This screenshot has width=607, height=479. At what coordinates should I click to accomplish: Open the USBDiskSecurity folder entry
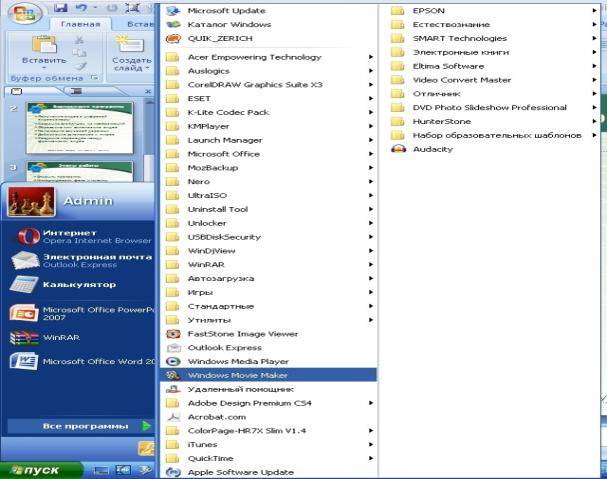(x=268, y=237)
